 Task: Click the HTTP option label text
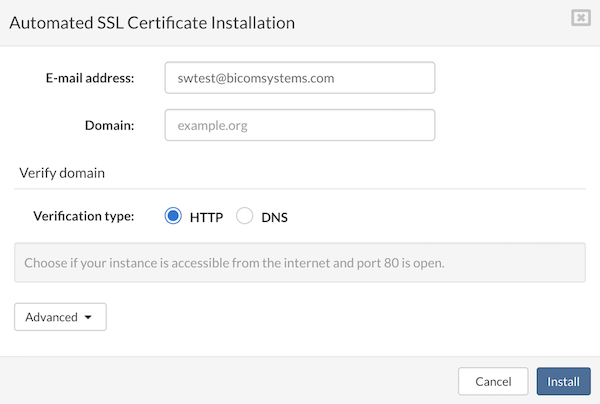pyautogui.click(x=206, y=216)
